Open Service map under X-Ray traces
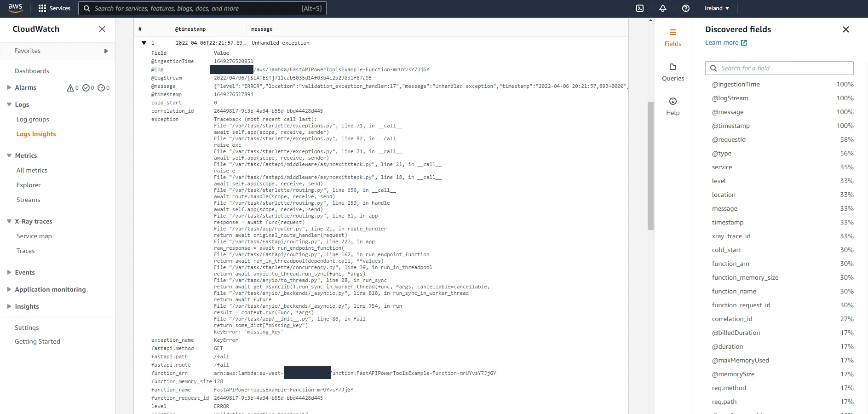This screenshot has height=414, width=868. coord(34,236)
